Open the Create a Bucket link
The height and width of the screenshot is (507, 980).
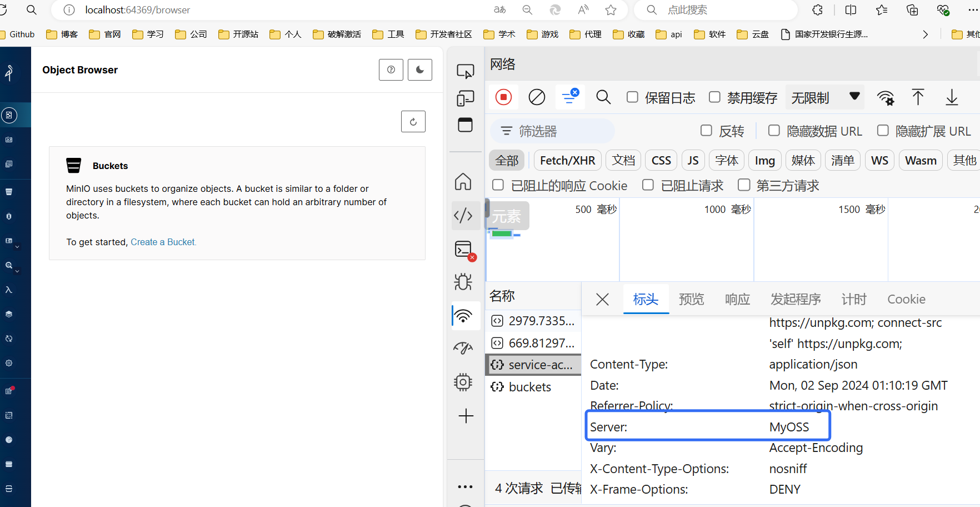pos(163,242)
